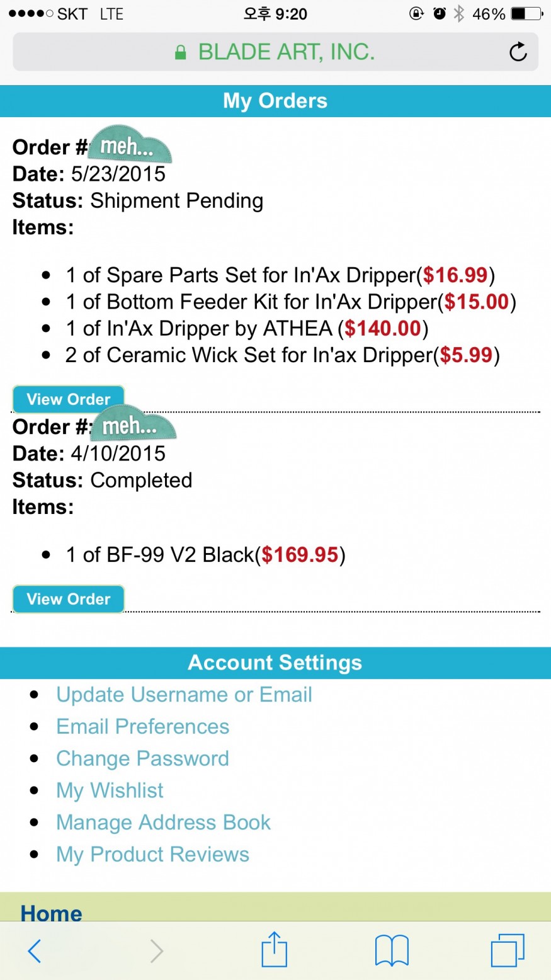Open Email Preferences link
The width and height of the screenshot is (551, 980).
tap(142, 727)
